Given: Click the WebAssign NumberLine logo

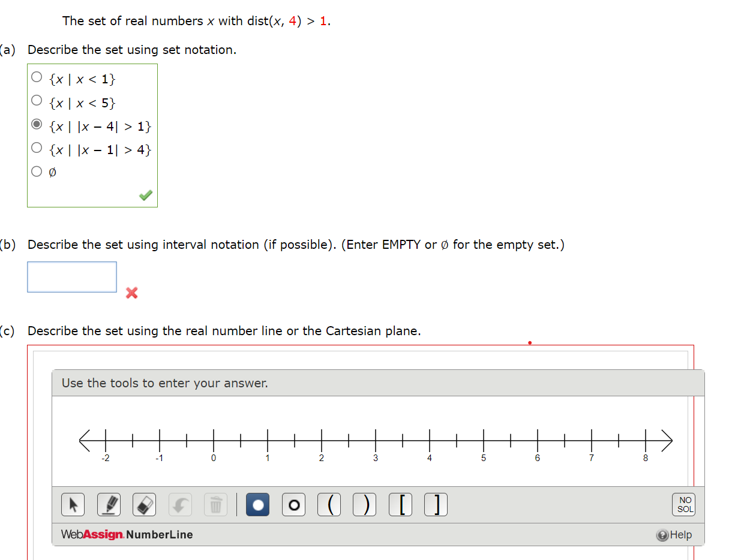Looking at the screenshot, I should 126,535.
